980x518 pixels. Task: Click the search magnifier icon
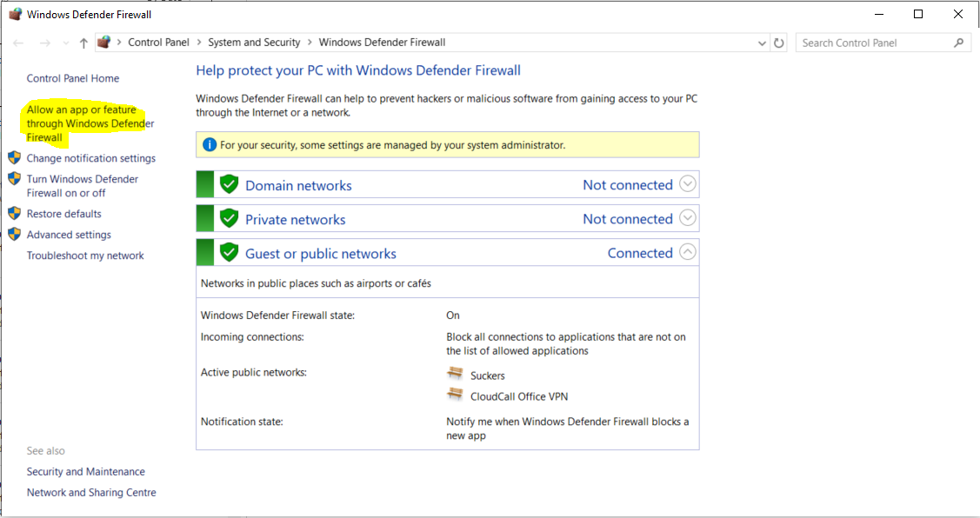tap(959, 43)
